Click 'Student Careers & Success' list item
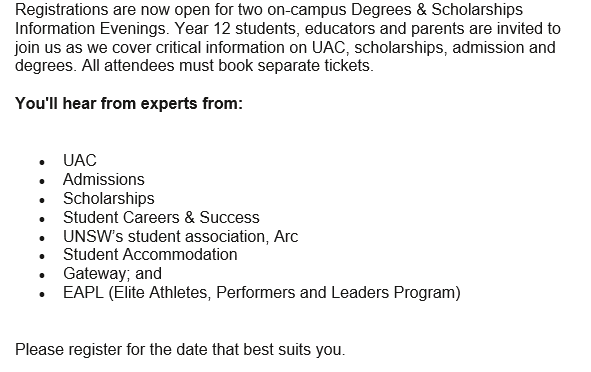591x372 pixels. point(161,217)
